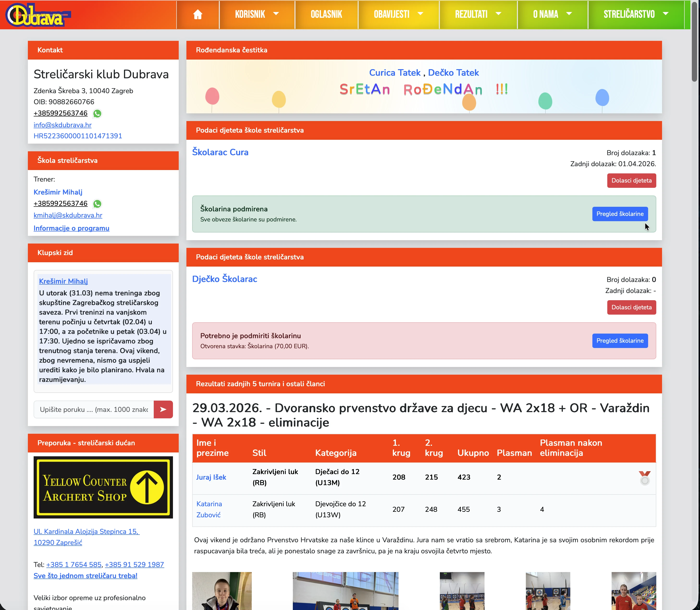Open the Informacije o programu link
The image size is (700, 610).
(71, 228)
